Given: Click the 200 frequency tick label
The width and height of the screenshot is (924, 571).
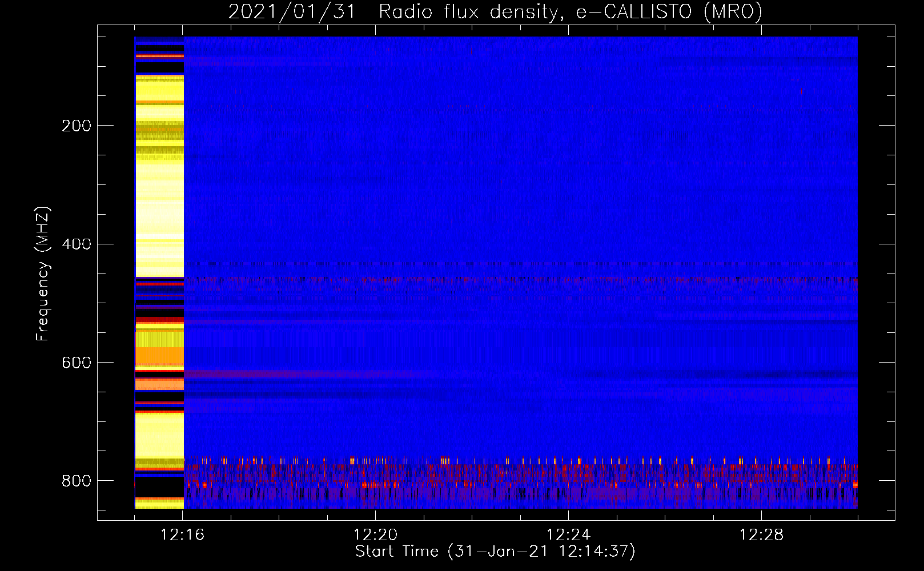Looking at the screenshot, I should tap(77, 126).
